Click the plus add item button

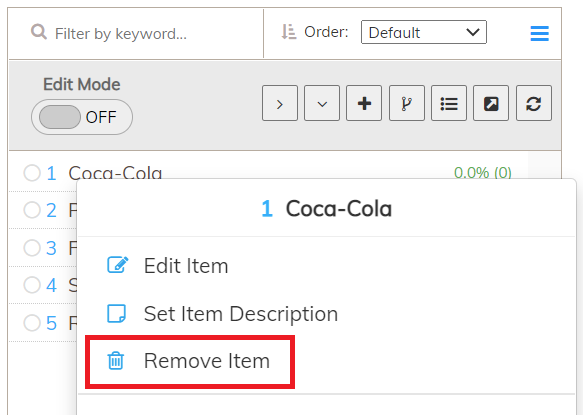pos(364,103)
